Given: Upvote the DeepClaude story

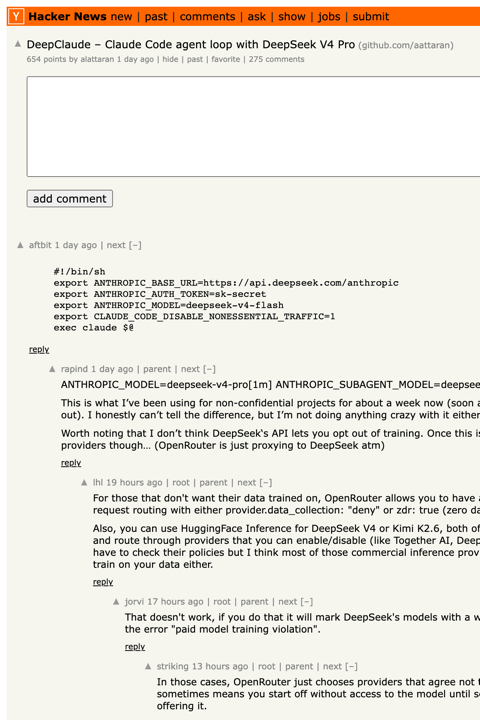Looking at the screenshot, I should coord(18,44).
